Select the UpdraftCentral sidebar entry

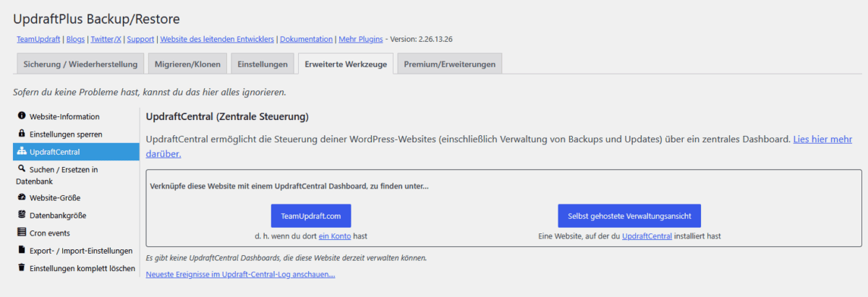pyautogui.click(x=76, y=152)
